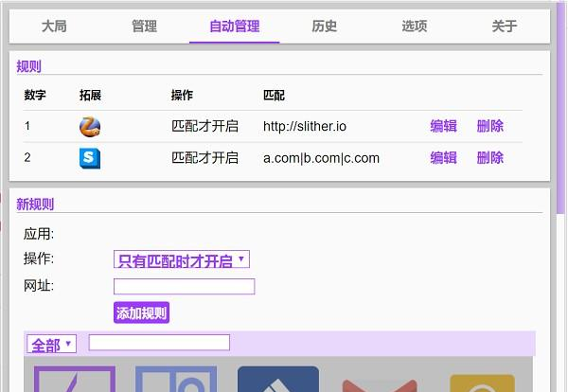The width and height of the screenshot is (568, 392).
Task: Focus the extension search box beside 全部
Action: click(x=159, y=343)
